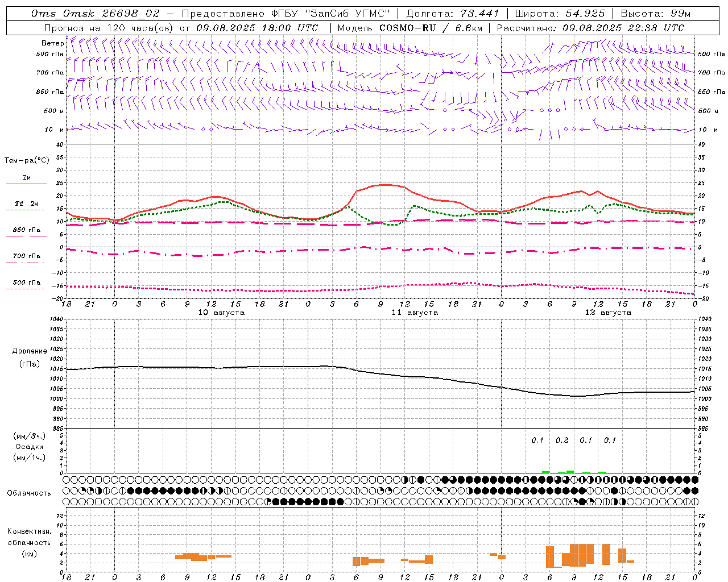Click the (мм/3ч.) precipitation unit label
The image size is (728, 582).
tap(29, 436)
